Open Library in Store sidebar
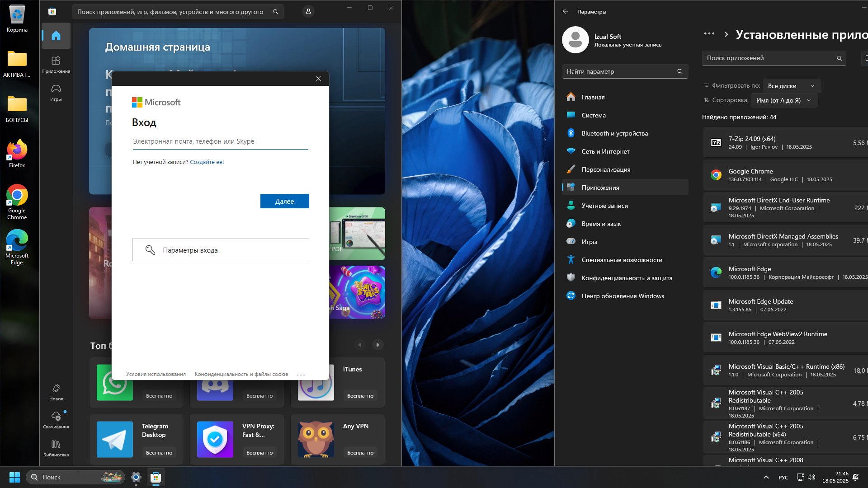 56,448
